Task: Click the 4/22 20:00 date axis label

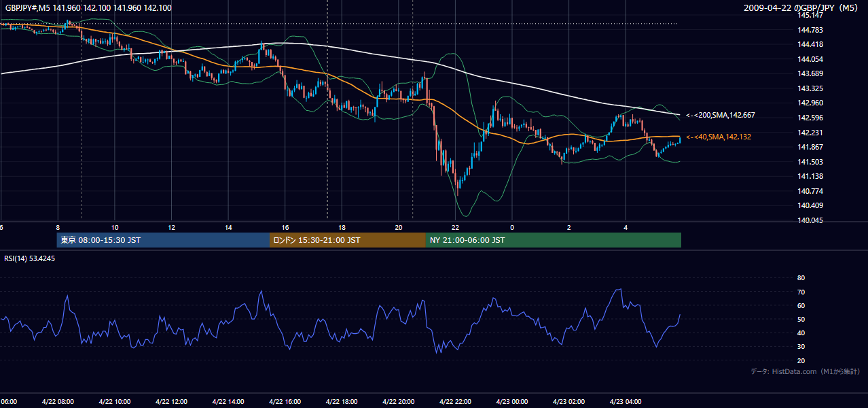Action: tap(399, 401)
